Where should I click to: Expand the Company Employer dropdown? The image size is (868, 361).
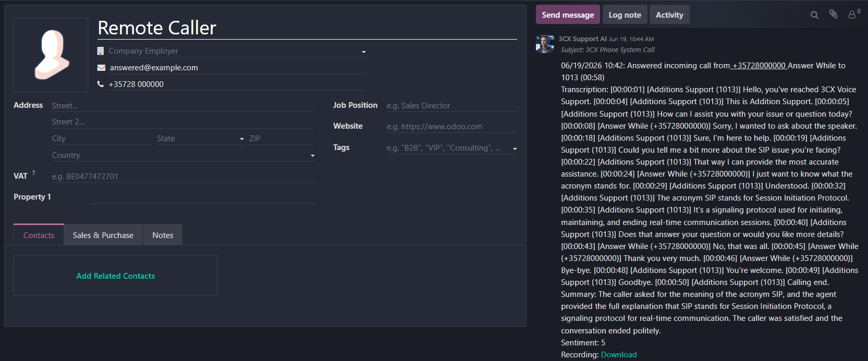(x=364, y=52)
